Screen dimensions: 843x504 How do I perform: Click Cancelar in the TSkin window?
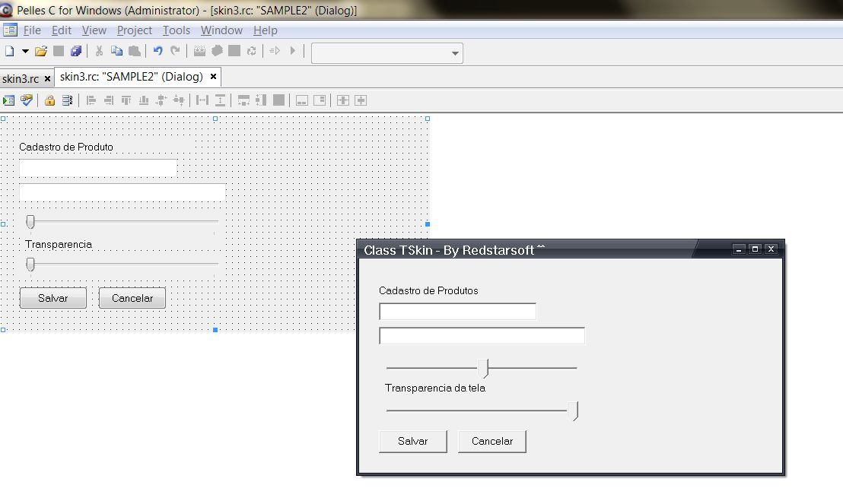tap(492, 441)
